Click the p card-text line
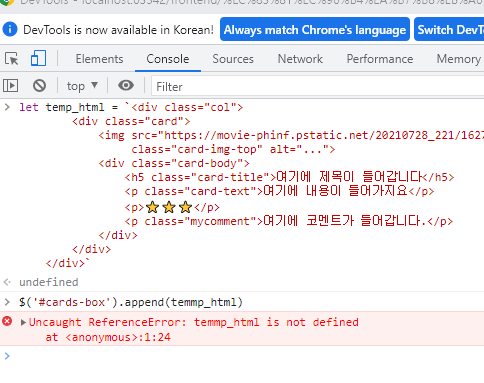484x383 pixels. pyautogui.click(x=279, y=191)
